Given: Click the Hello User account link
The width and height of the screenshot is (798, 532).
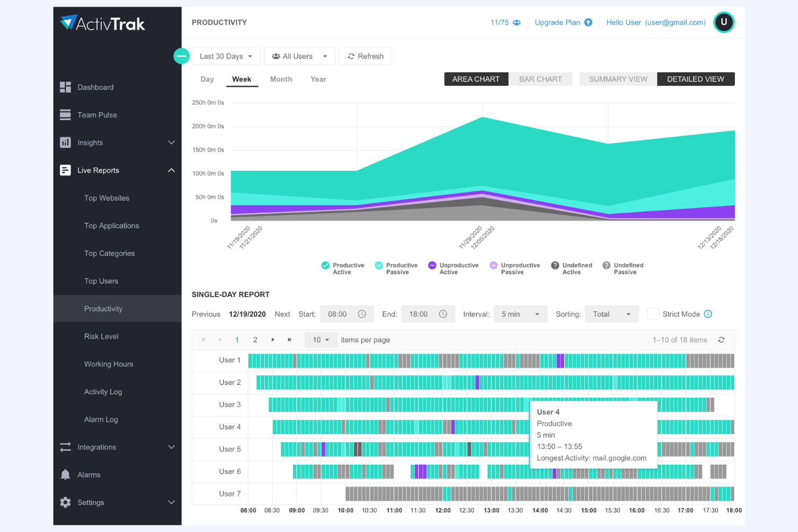Looking at the screenshot, I should click(x=656, y=23).
